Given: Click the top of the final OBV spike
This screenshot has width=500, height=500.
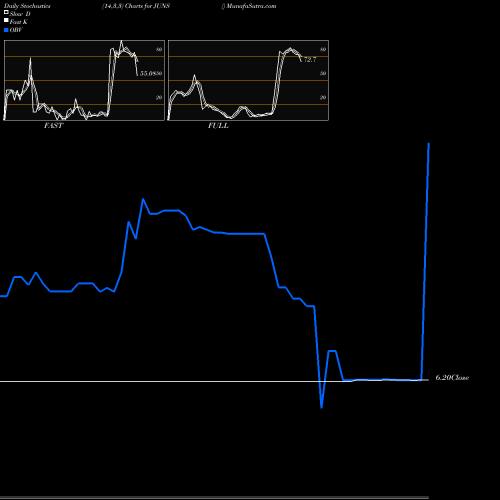Looking at the screenshot, I should pos(429,144).
